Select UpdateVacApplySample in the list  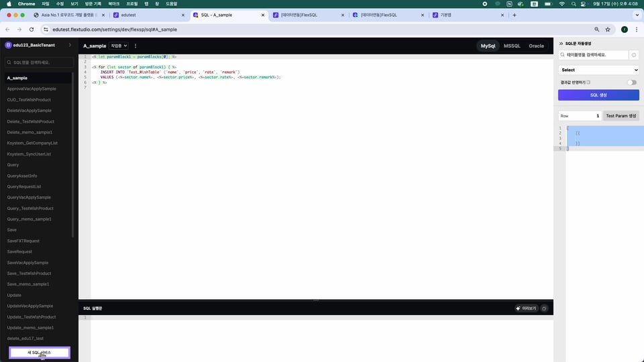click(x=30, y=306)
